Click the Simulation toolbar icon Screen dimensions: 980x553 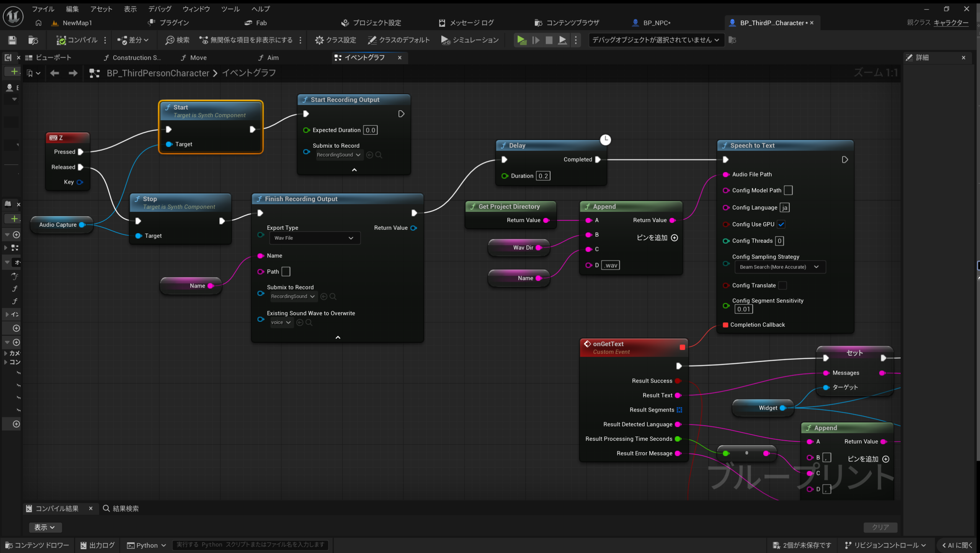coord(445,40)
